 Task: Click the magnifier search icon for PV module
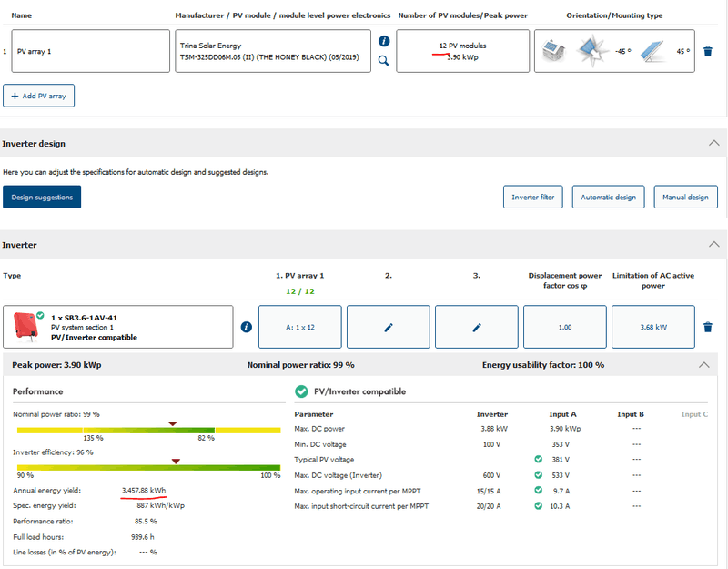384,61
